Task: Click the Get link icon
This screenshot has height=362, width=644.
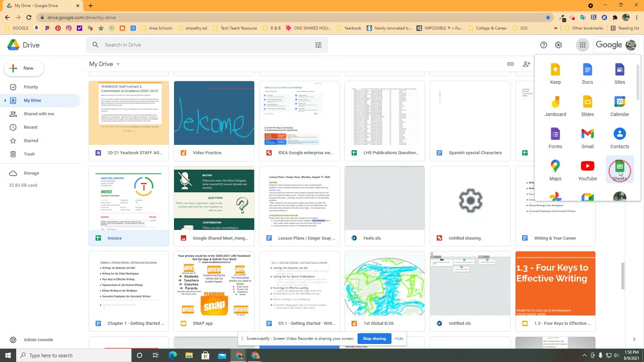Action: pyautogui.click(x=510, y=64)
